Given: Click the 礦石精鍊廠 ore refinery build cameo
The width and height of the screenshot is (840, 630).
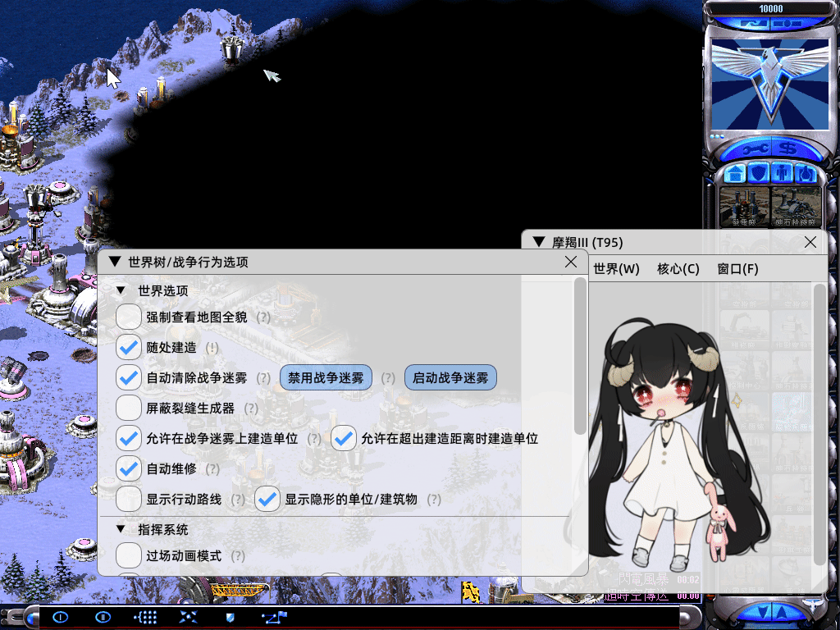Looking at the screenshot, I should pos(796,206).
